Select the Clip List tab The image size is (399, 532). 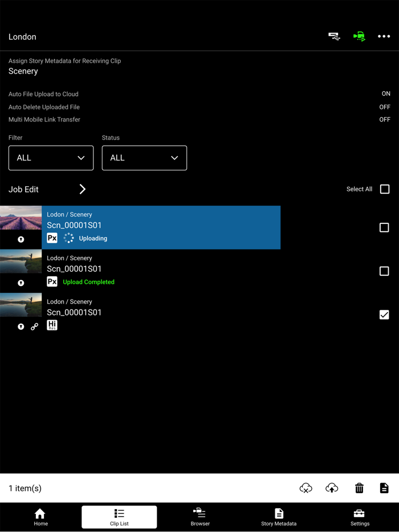pos(119,517)
